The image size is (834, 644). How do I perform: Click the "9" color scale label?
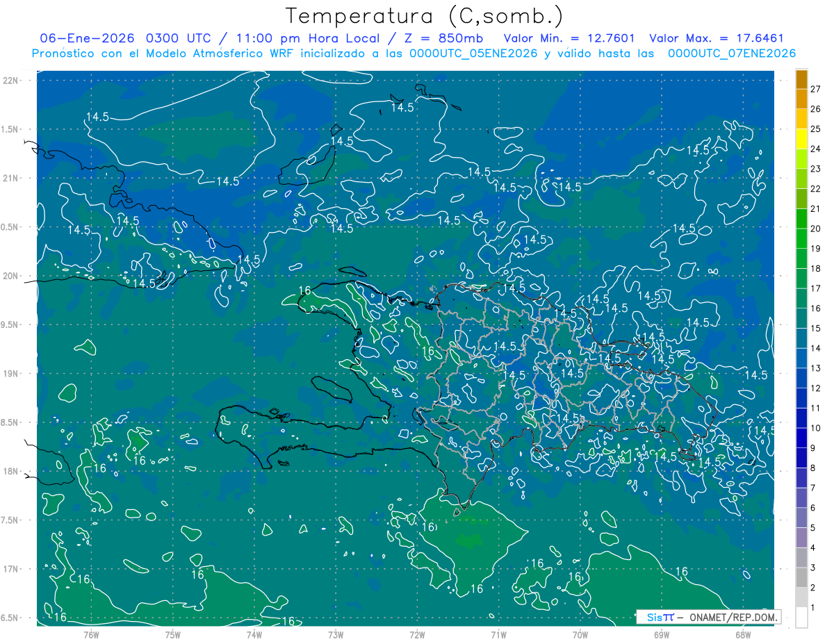pyautogui.click(x=814, y=448)
